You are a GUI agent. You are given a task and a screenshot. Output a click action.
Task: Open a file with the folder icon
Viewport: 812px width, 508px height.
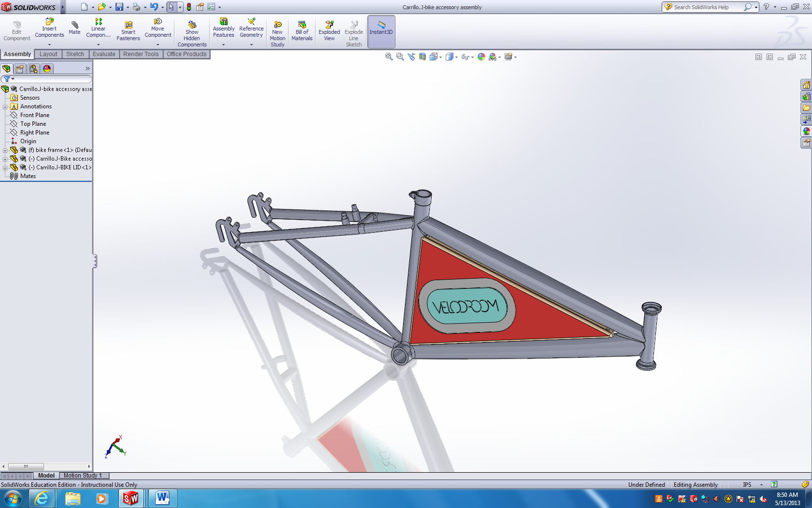tap(101, 7)
